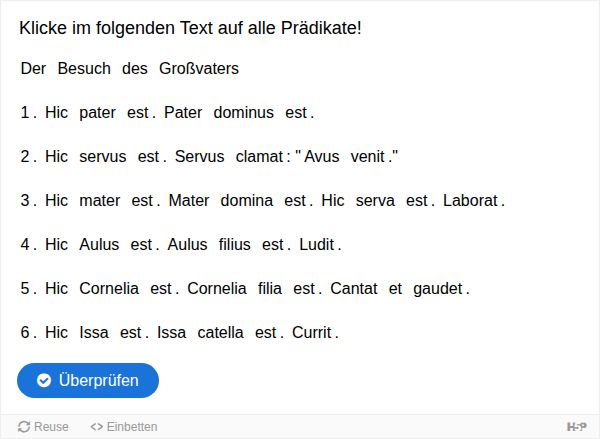Click the Einbetten code brackets icon
This screenshot has width=600, height=439.
point(96,426)
